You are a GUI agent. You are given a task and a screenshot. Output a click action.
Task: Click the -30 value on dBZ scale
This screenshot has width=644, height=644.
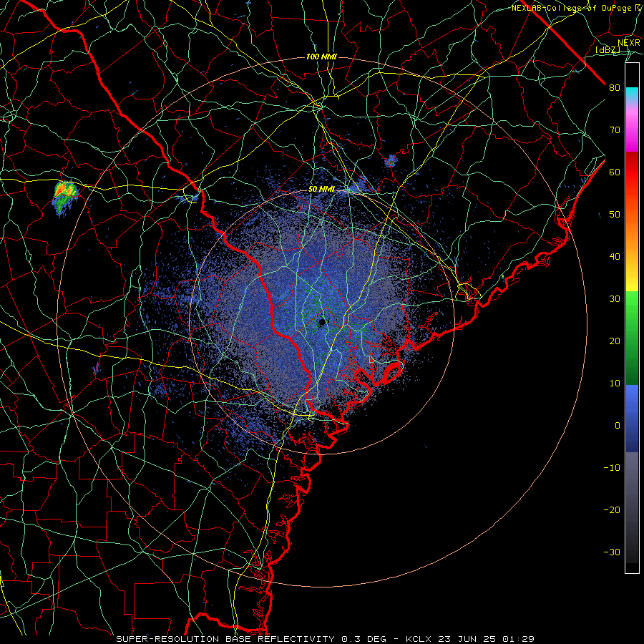(612, 552)
